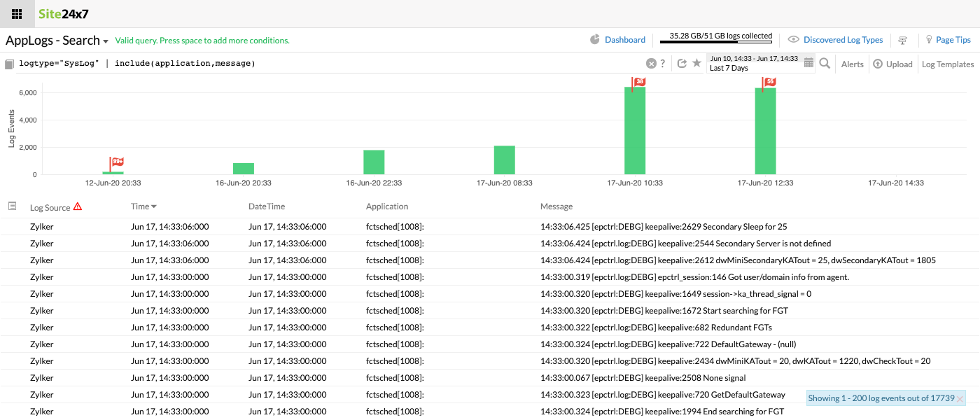Click the 17-Jun-20 10:33 flagged chart bar
980x420 pixels.
[635, 130]
